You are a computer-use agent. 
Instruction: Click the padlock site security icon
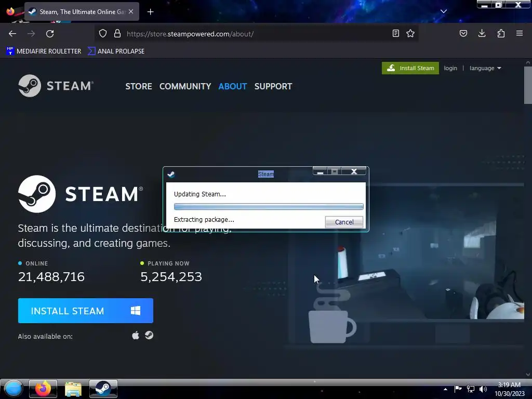[117, 34]
